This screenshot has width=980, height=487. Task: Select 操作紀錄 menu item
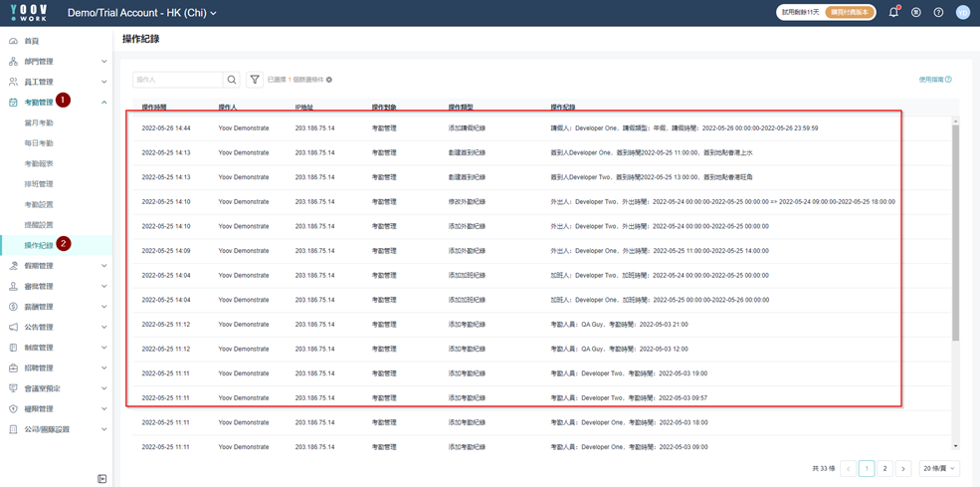pyautogui.click(x=39, y=245)
